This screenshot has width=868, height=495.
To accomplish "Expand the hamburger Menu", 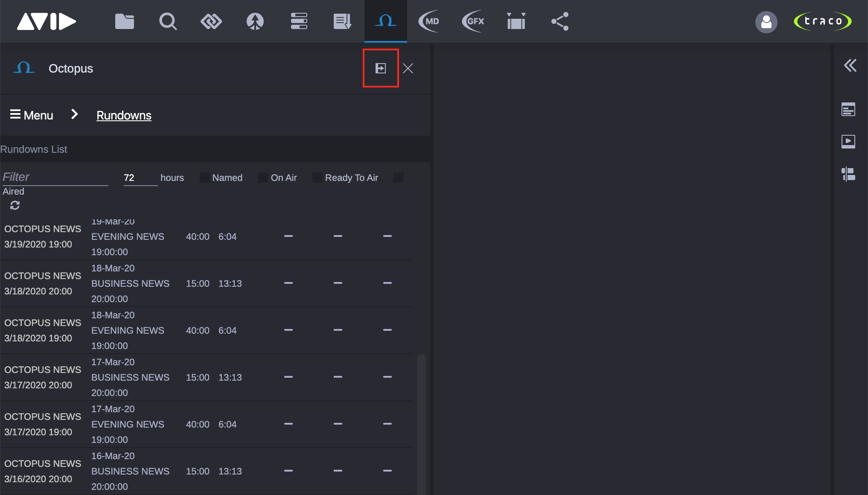I will (x=32, y=115).
